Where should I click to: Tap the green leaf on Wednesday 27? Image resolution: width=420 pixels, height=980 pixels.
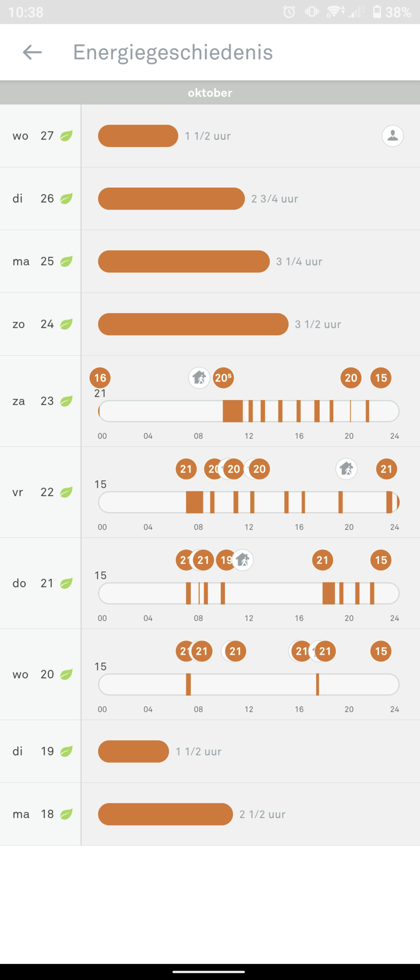click(x=66, y=136)
